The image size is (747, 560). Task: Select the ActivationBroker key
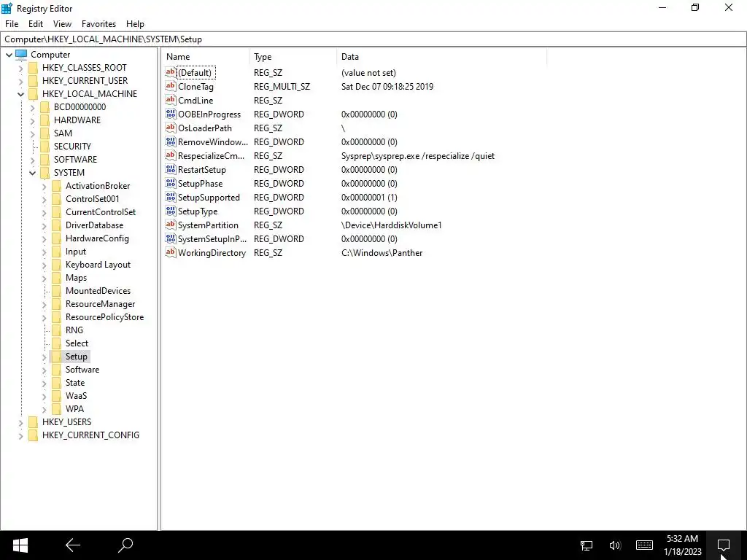point(98,186)
